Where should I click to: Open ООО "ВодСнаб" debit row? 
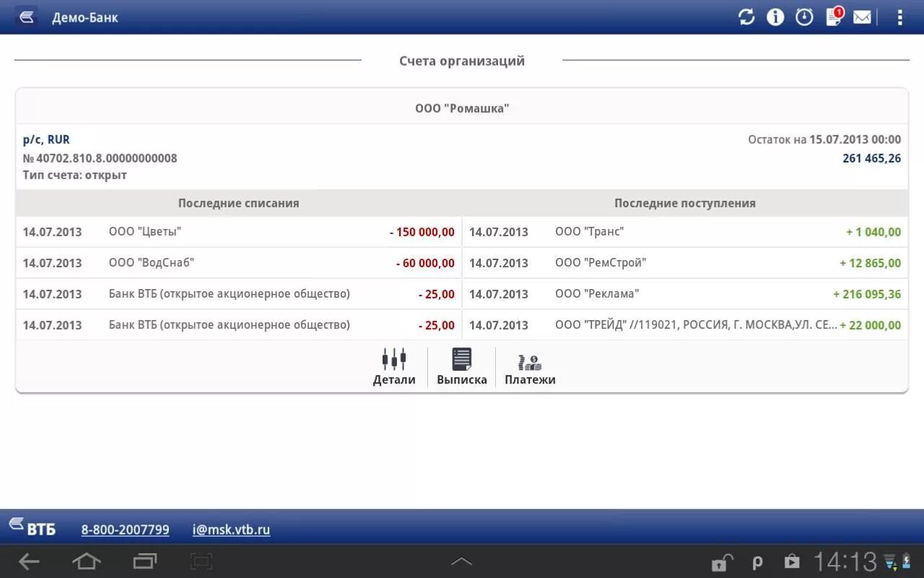pos(239,263)
